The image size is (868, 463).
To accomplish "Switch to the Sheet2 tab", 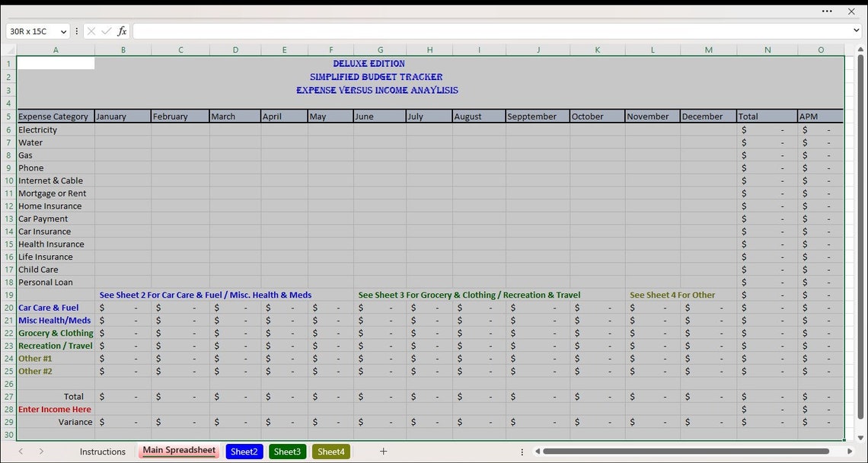I will click(244, 451).
